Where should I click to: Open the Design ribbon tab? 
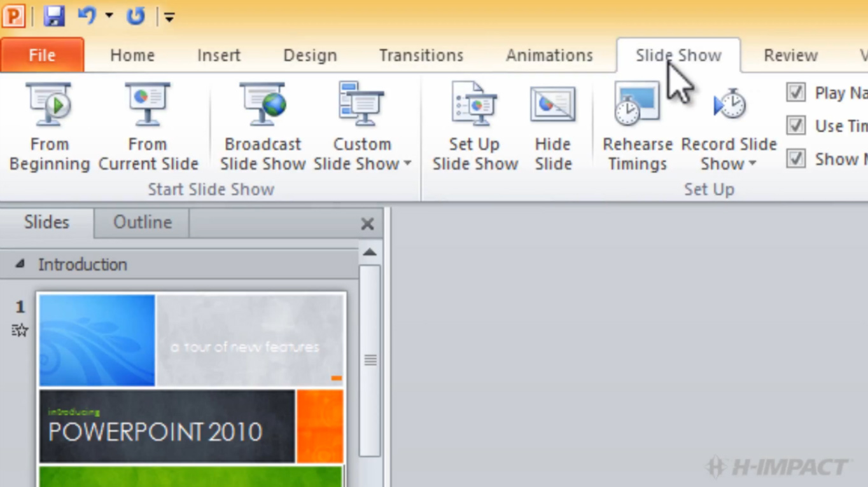[310, 55]
